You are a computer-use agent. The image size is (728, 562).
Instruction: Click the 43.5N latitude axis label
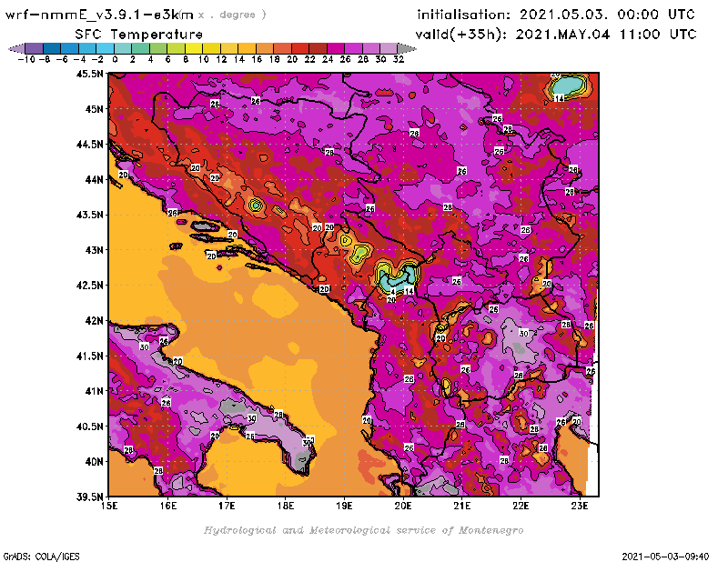[89, 215]
